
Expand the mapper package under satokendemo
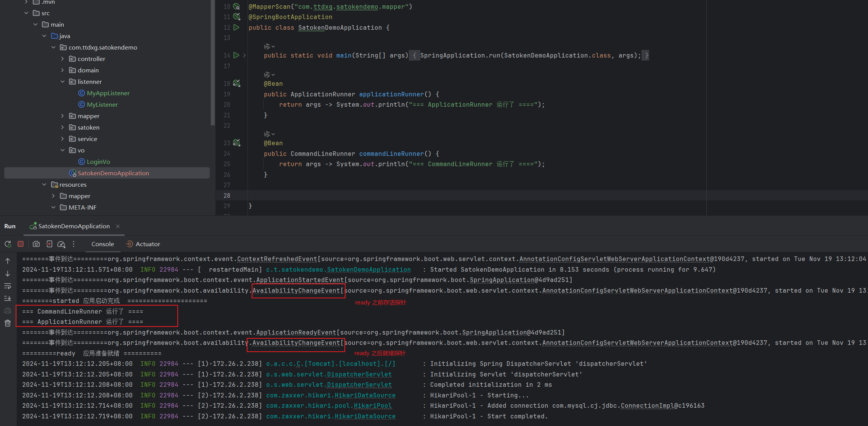pos(63,116)
